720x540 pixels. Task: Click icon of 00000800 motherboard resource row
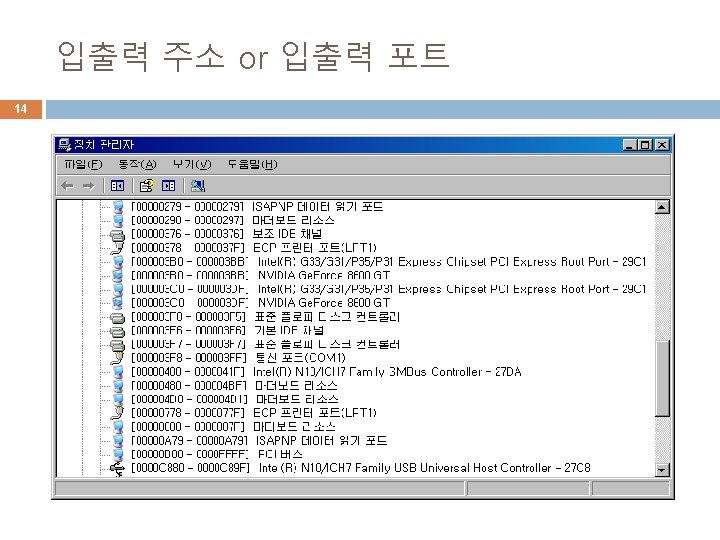point(118,427)
